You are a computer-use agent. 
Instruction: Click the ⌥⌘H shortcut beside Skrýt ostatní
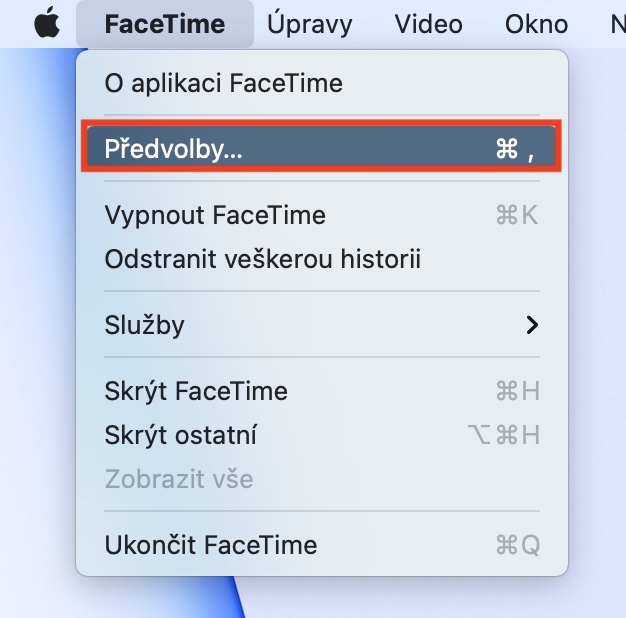(x=504, y=435)
